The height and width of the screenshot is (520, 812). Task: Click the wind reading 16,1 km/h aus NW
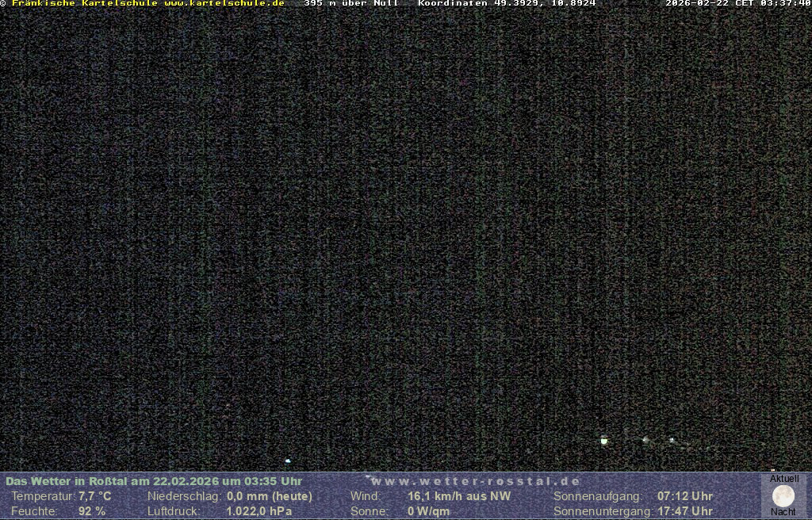pyautogui.click(x=459, y=496)
